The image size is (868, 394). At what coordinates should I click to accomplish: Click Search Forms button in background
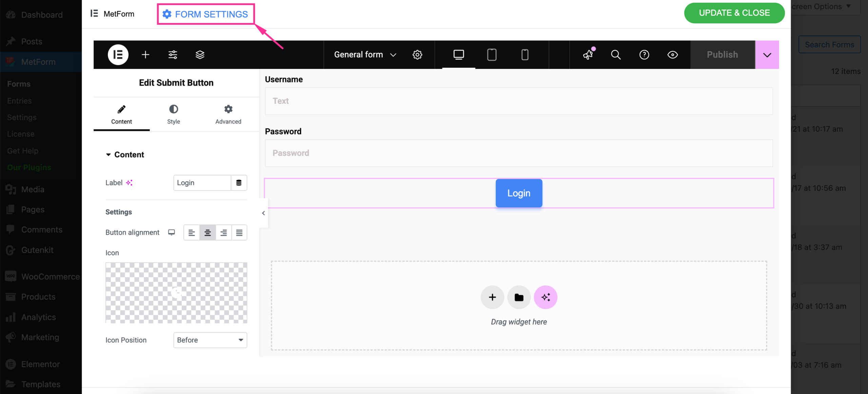tap(829, 44)
